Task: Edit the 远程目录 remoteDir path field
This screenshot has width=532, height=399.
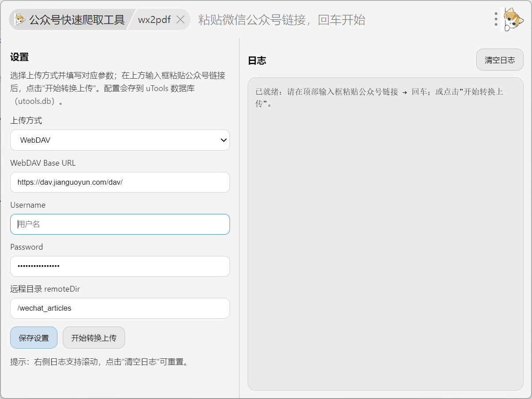Action: [120, 308]
